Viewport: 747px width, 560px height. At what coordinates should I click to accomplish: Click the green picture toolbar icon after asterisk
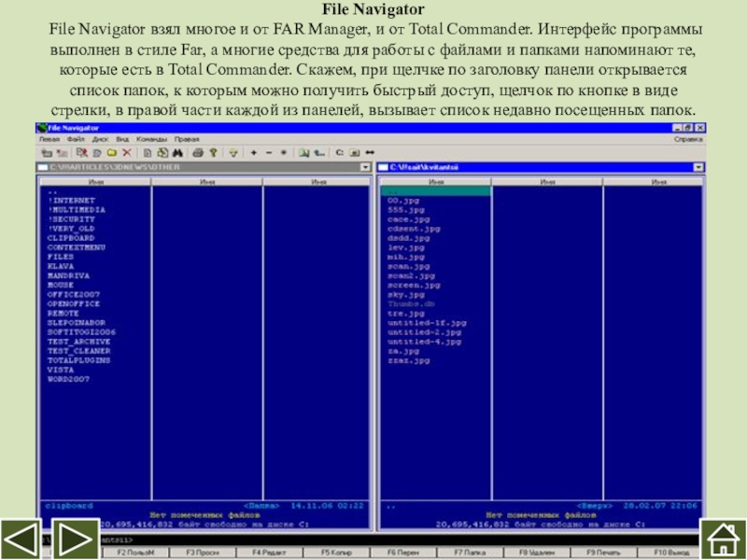click(x=304, y=153)
